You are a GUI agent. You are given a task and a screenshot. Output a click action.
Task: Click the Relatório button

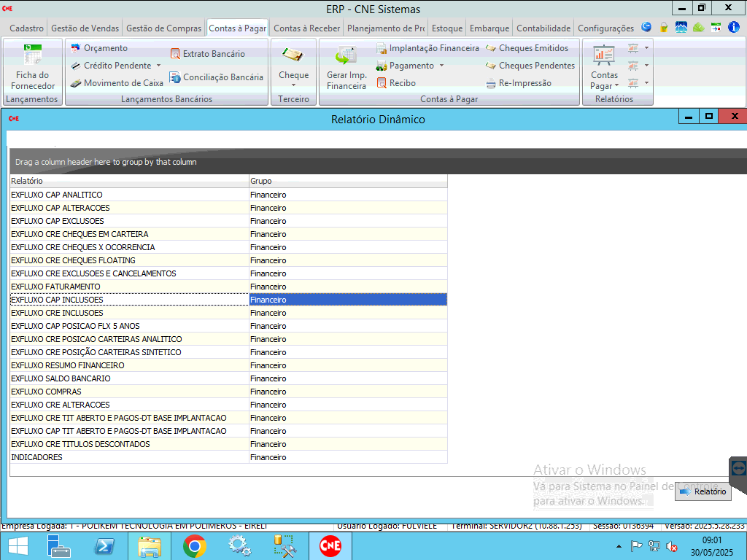click(703, 491)
